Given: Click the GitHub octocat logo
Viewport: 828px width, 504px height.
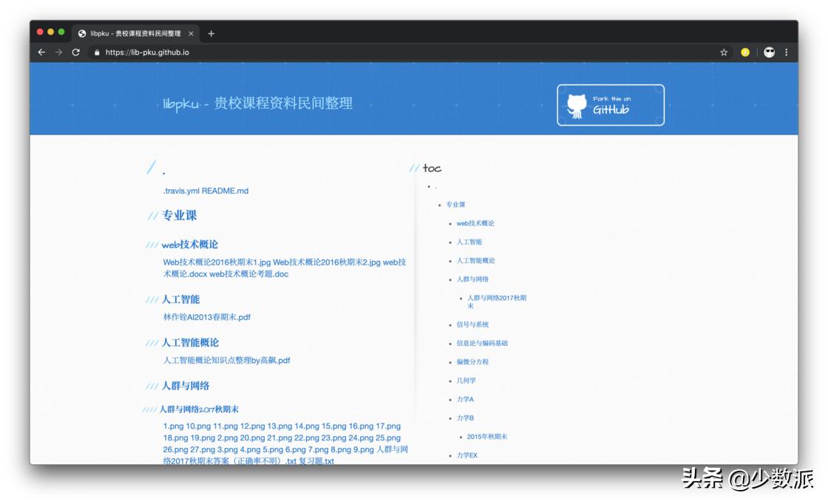Looking at the screenshot, I should pos(576,105).
